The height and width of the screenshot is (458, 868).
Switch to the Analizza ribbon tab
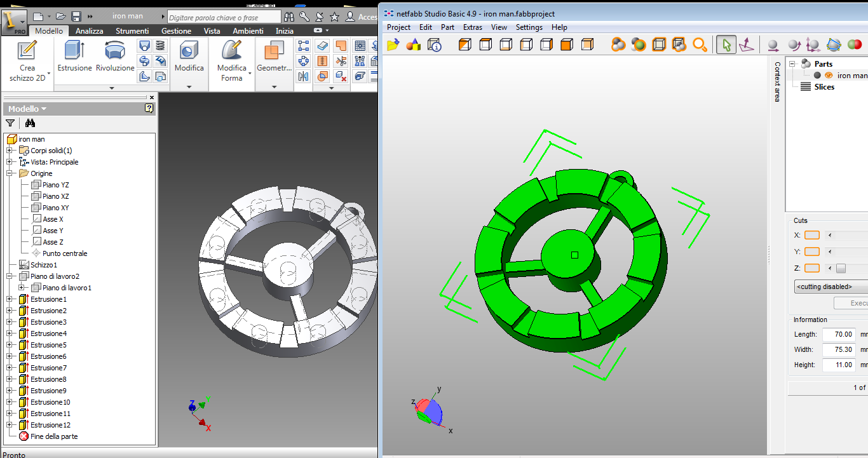coord(89,30)
